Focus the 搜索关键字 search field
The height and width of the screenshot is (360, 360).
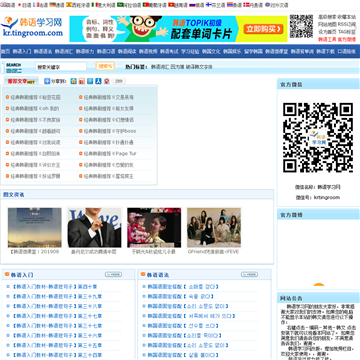[61, 67]
